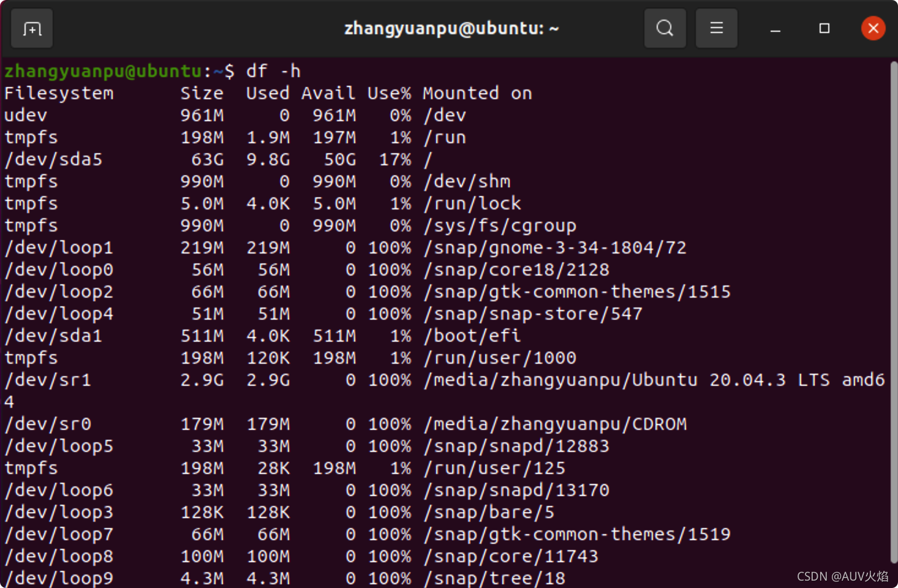Click the /media/zhangyuanpu/Ubuntu 20.04.3 LTS path
This screenshot has width=898, height=588.
(x=626, y=380)
